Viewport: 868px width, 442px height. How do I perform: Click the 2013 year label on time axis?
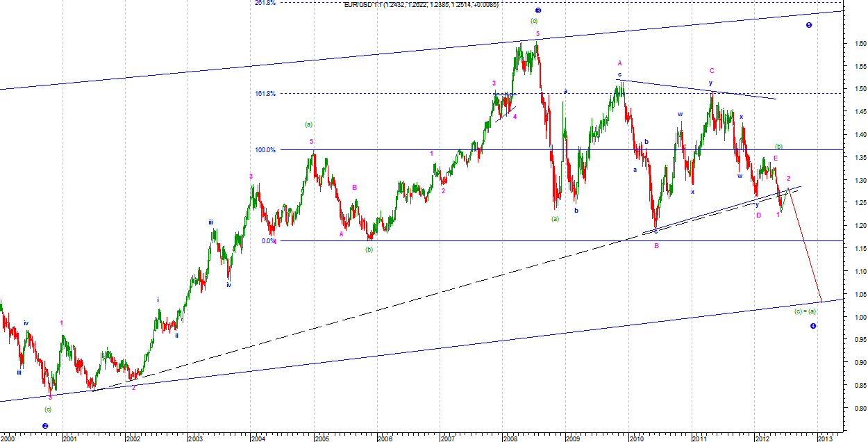coord(825,438)
